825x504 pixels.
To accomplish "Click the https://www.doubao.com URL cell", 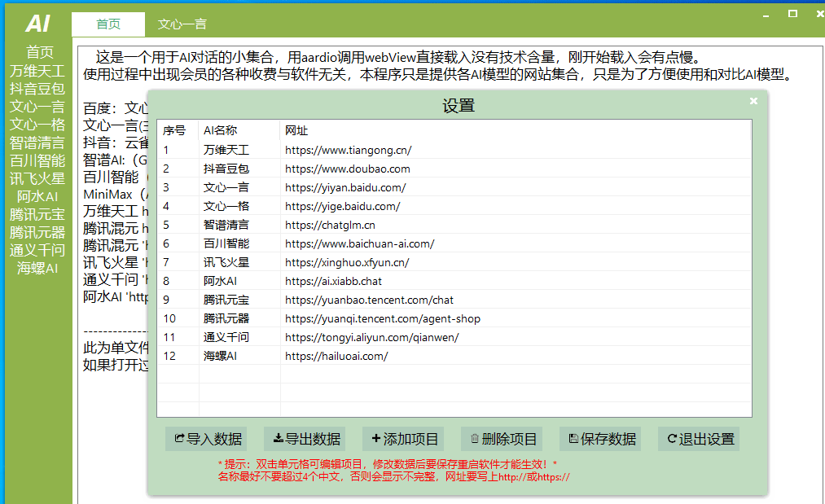I will click(516, 169).
